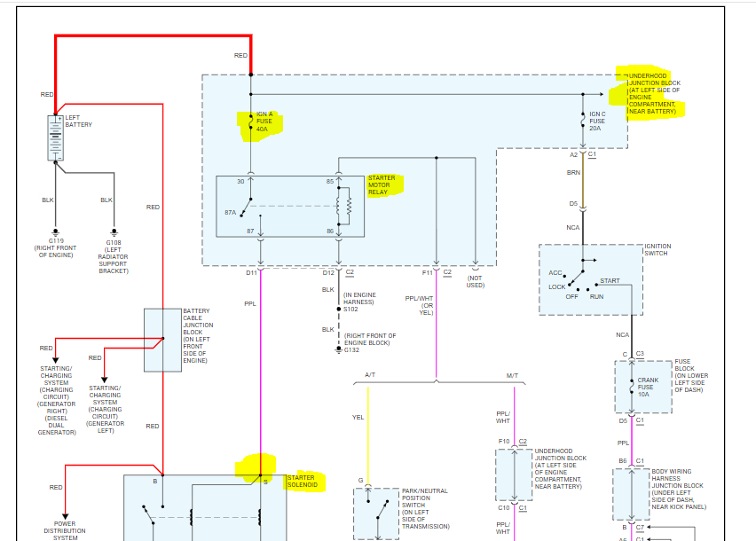Click the 'PPL/WHT (OR YEL)' wire label
Viewport: 756px width, 541px height.
point(419,305)
